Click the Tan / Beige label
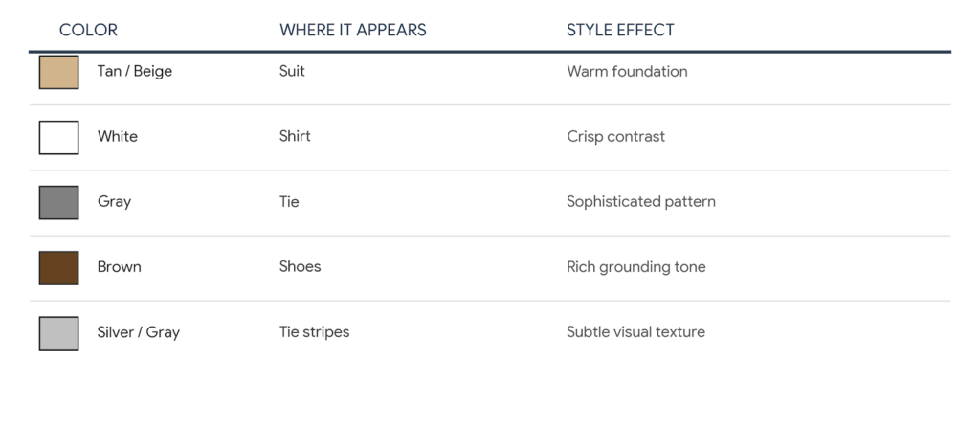 point(134,71)
